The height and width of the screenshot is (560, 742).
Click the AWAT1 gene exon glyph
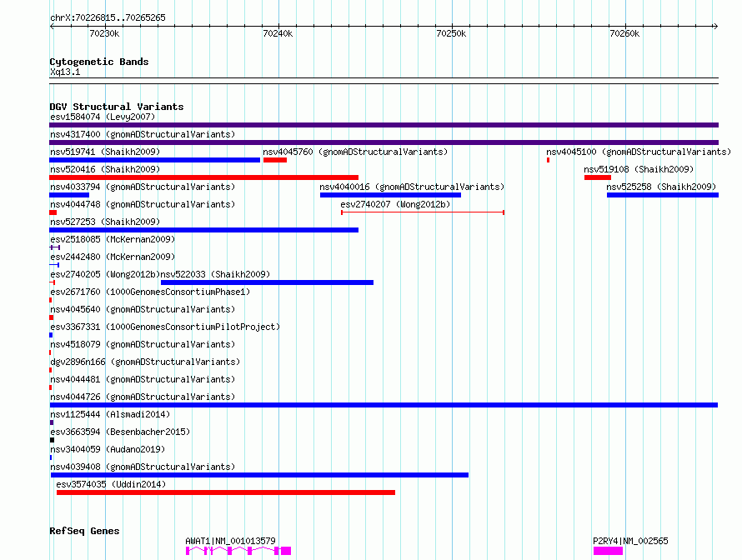[238, 551]
